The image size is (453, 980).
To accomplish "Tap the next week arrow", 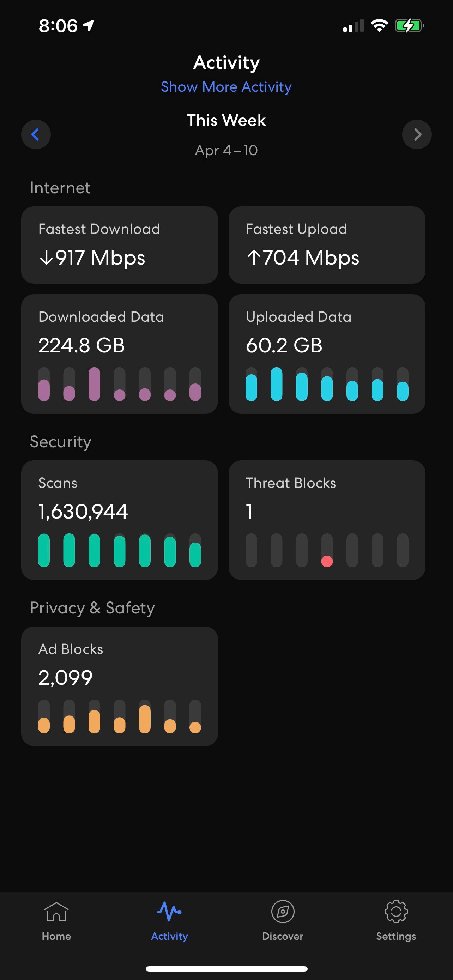I will click(x=417, y=134).
